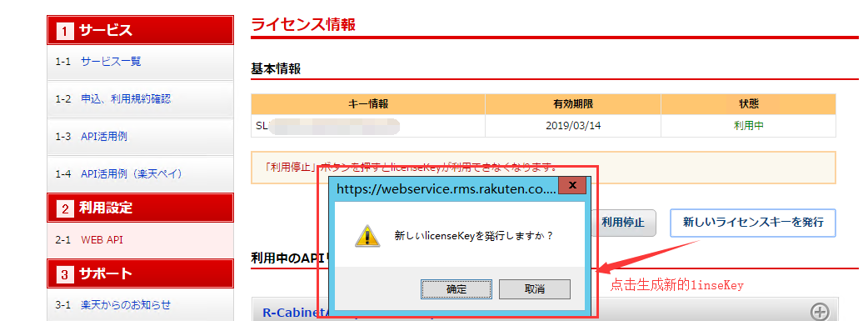Viewport: 868px width, 321px height.
Task: Open 楽天からのお知らせ sidebar link
Action: [126, 305]
